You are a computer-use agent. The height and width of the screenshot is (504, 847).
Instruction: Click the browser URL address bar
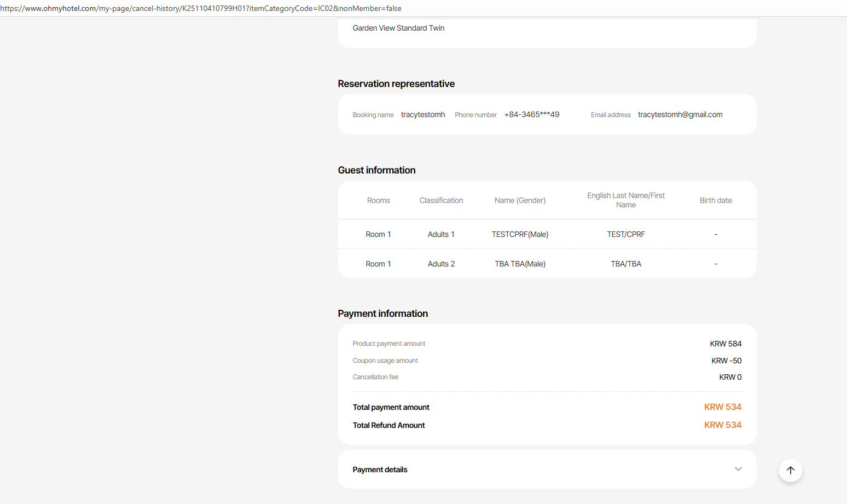201,8
